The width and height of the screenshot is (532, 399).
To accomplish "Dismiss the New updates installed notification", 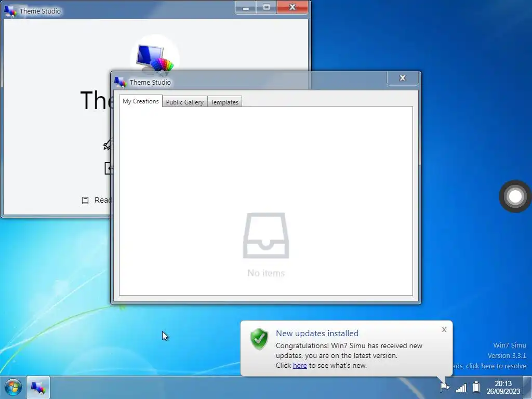I will coord(444,329).
